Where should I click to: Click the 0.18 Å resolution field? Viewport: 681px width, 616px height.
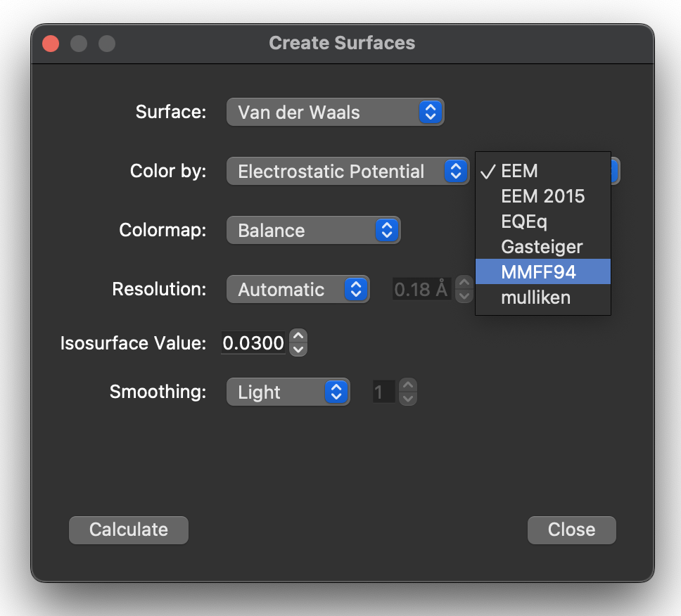[x=421, y=289]
